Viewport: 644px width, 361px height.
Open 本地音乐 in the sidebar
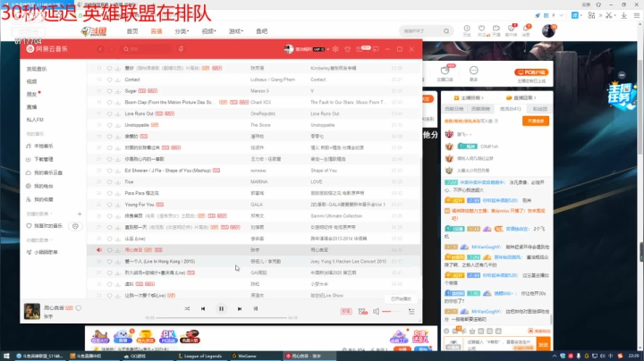coord(44,146)
